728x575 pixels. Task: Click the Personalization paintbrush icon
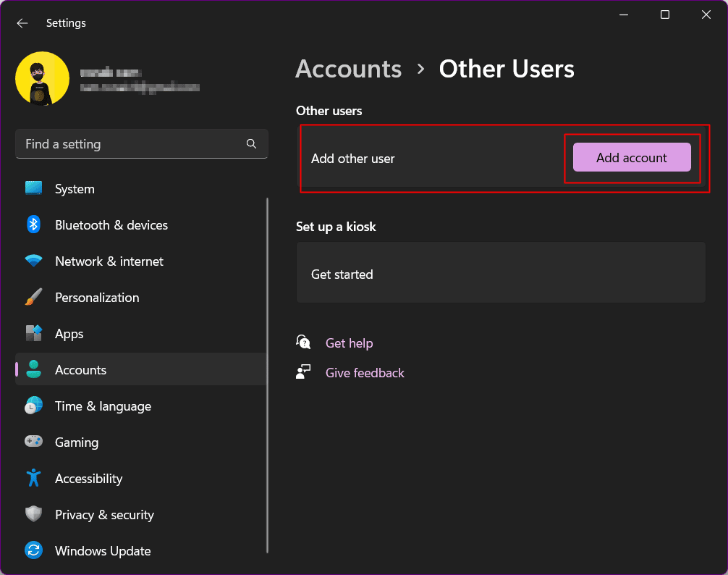(33, 297)
